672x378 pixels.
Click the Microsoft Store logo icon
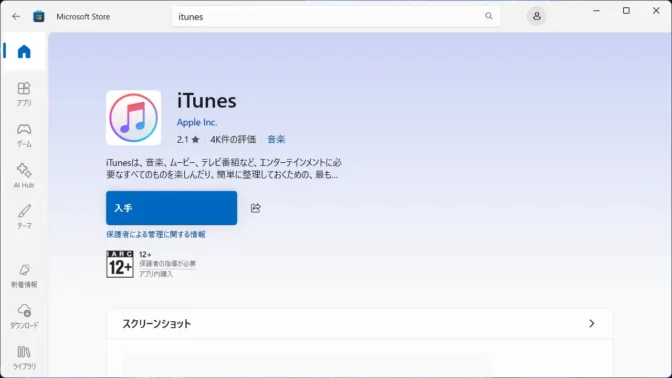click(x=39, y=17)
